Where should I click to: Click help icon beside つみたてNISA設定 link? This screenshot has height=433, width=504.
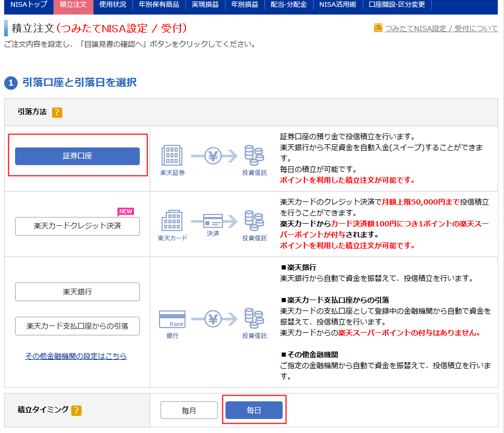[378, 28]
